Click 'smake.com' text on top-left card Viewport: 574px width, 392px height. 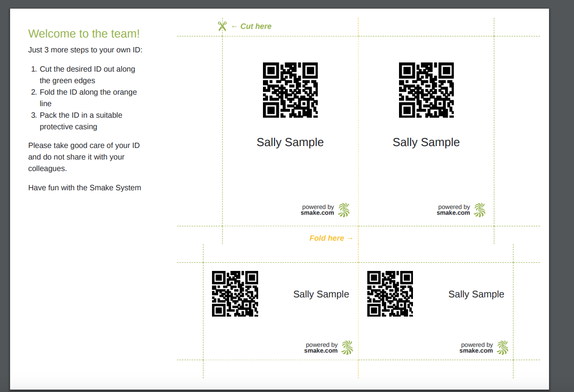coord(317,213)
